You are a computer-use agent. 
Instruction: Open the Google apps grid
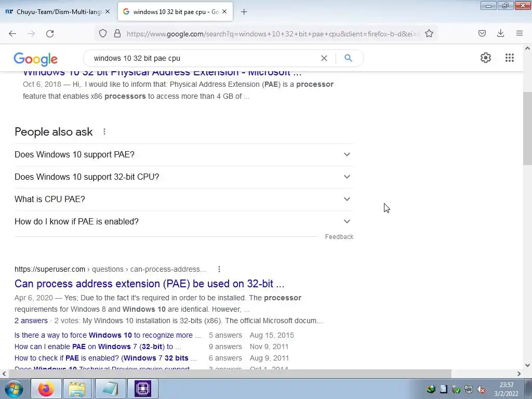[x=509, y=58]
